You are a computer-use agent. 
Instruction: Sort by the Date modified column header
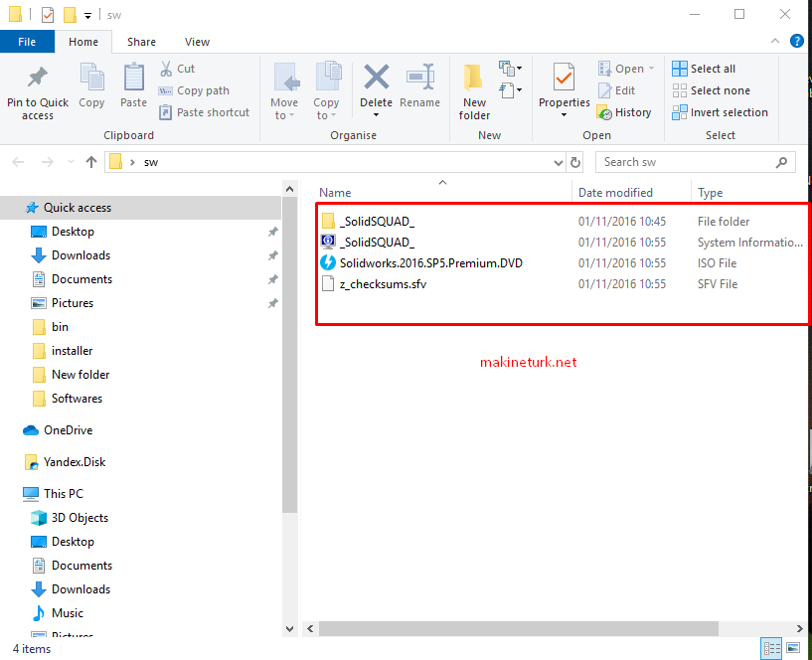tap(615, 193)
